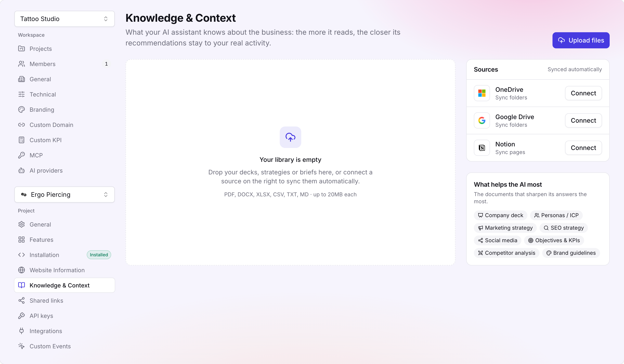Open the Ergo Piercing project switcher
This screenshot has width=624, height=364.
(x=64, y=195)
